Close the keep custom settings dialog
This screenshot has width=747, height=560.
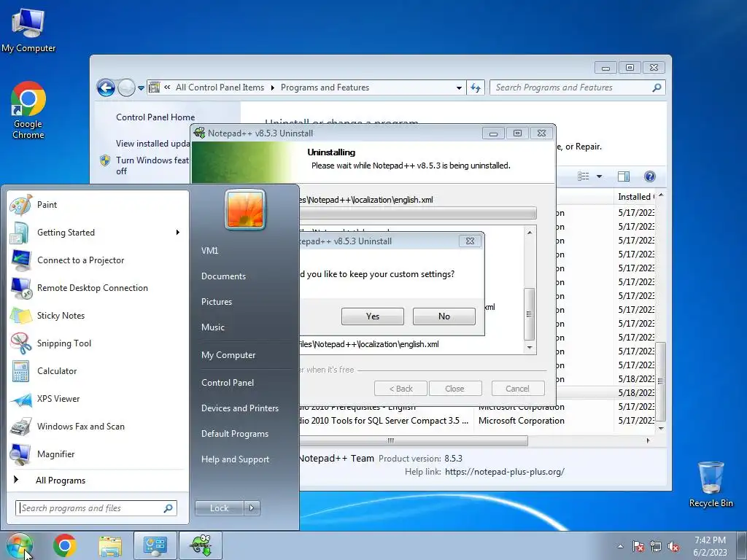(470, 241)
